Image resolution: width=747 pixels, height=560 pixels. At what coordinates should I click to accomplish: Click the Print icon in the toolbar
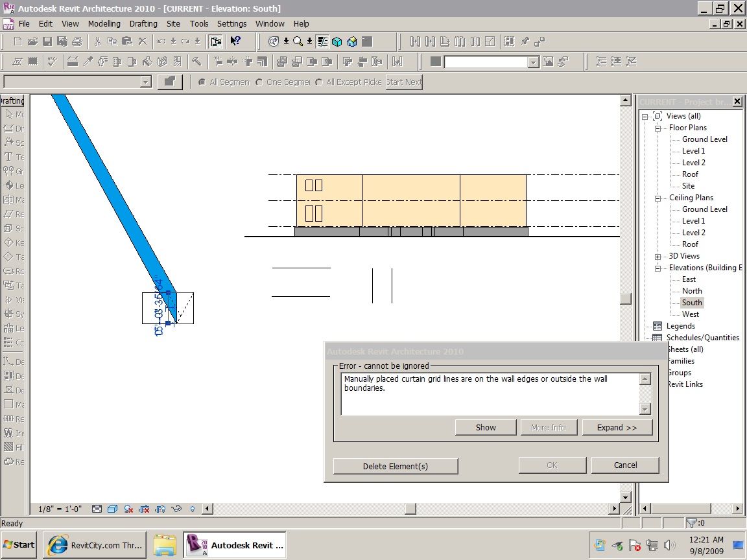click(77, 41)
